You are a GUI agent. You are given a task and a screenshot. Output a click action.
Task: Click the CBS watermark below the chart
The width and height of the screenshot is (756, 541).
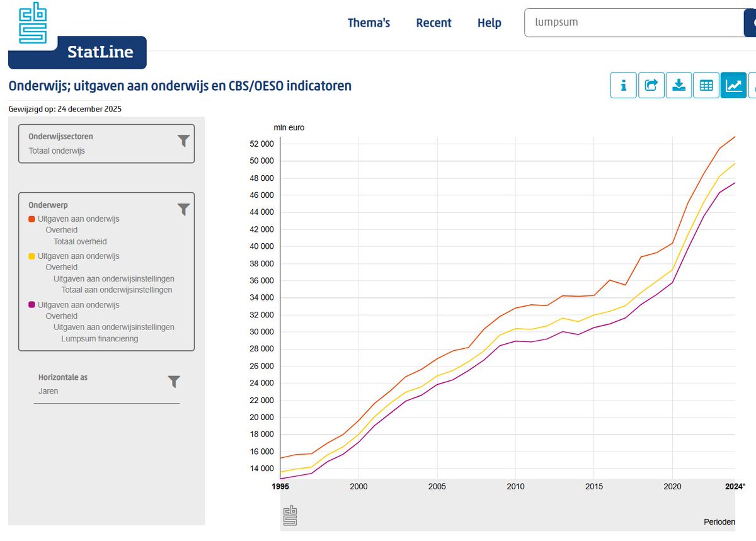(290, 515)
